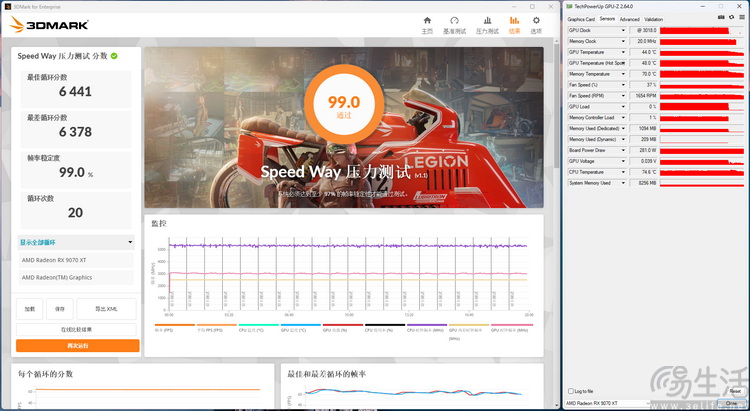Screen dimensions: 750x411
Task: Toggle the 帧率 (FPS) legend series
Action: coord(162,328)
